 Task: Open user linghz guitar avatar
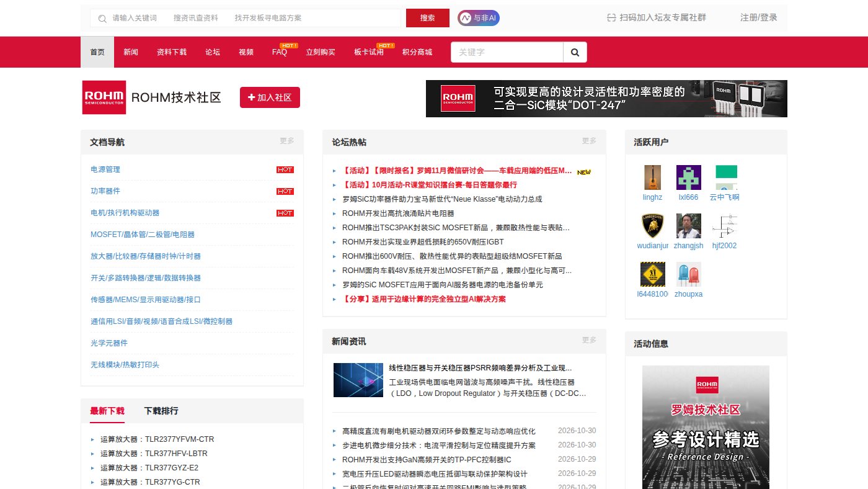click(652, 177)
